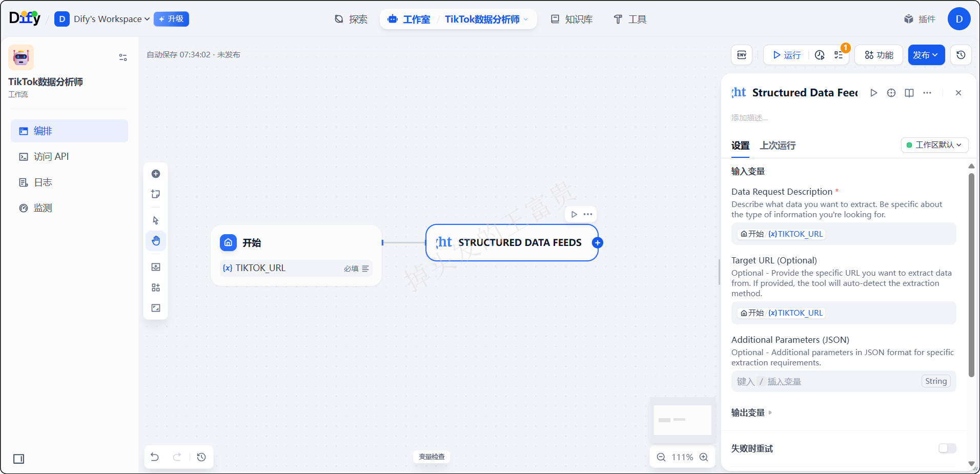This screenshot has width=980, height=474.
Task: Open the 111% zoom level menu
Action: (x=682, y=457)
